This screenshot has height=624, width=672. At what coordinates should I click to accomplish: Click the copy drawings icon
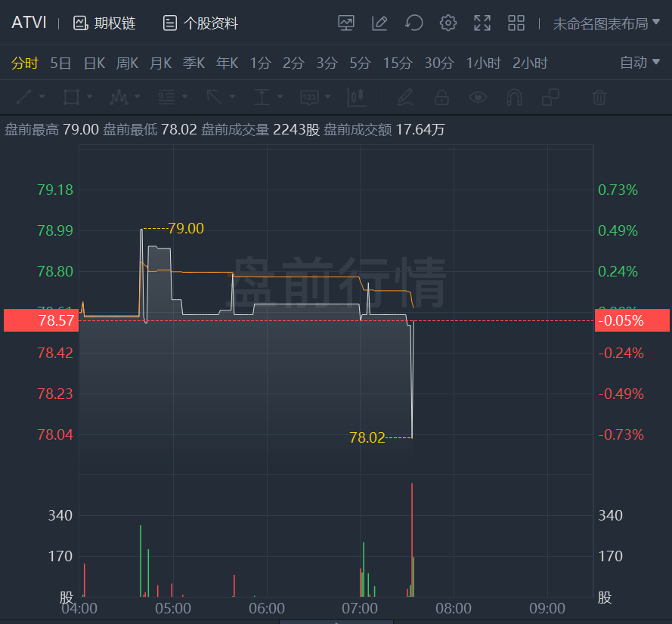tap(550, 97)
